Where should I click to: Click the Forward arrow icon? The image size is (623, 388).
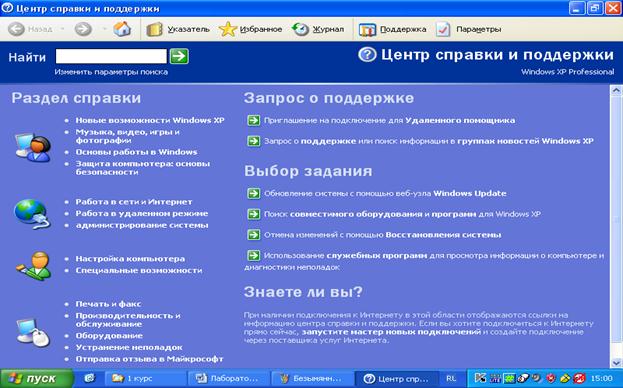tap(83, 29)
